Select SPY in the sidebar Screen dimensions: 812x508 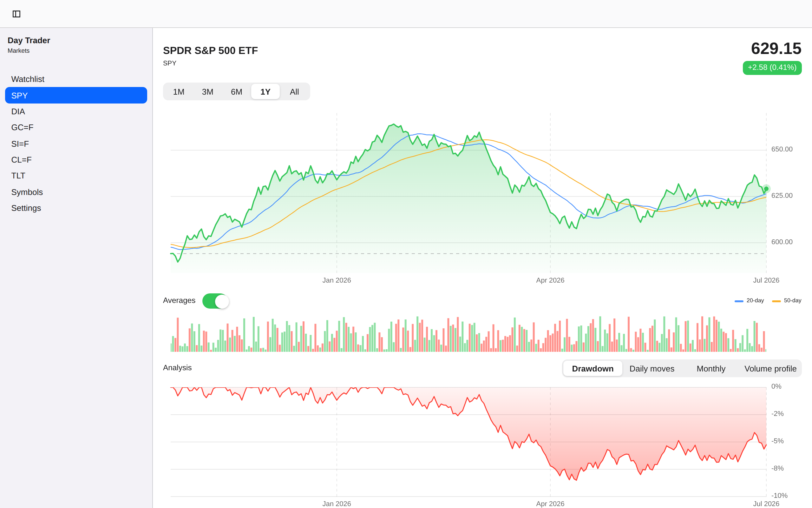point(76,96)
